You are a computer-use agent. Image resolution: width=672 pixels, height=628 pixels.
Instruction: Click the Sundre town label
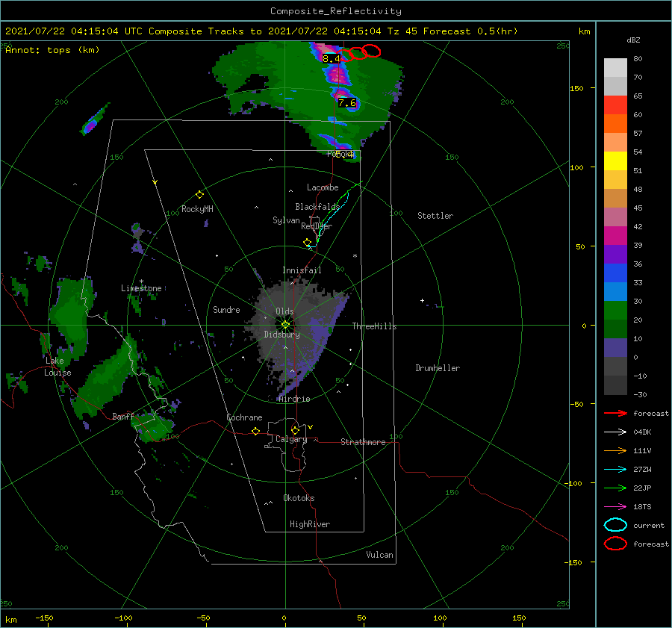[226, 310]
